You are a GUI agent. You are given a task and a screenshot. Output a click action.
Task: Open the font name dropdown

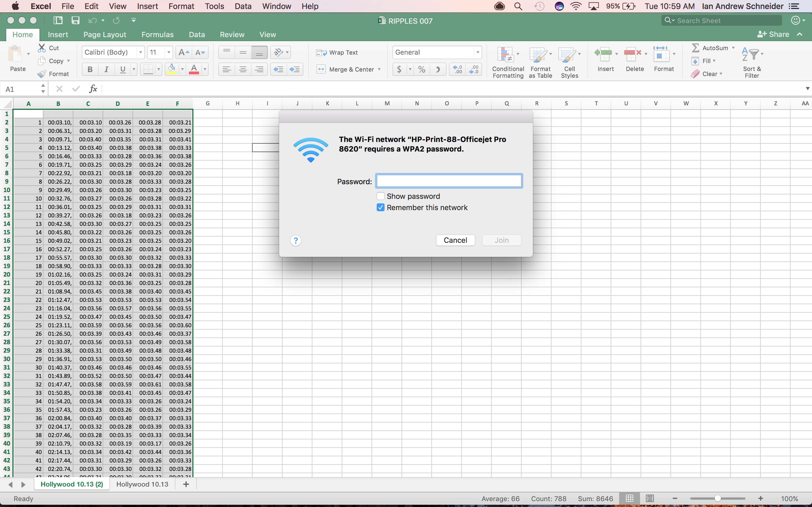pos(141,52)
